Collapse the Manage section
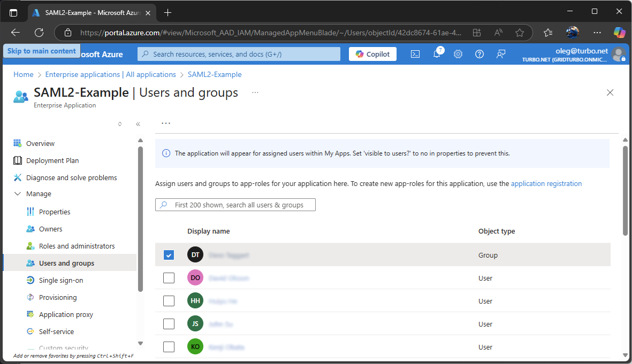Screen dimensions: 632x364 point(17,193)
